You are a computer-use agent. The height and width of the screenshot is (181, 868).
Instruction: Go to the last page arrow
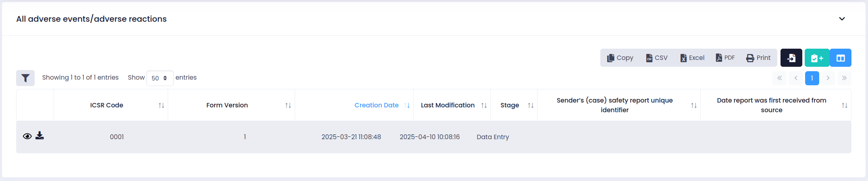click(844, 78)
